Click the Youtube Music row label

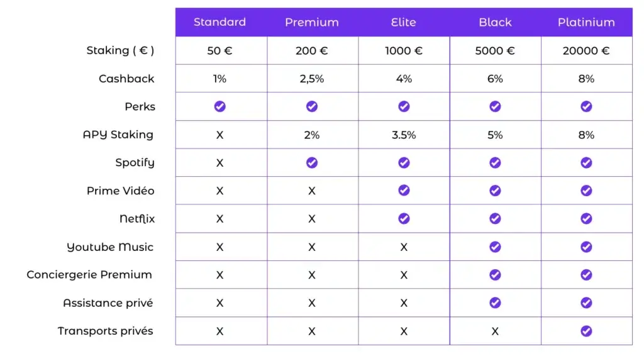coord(110,247)
